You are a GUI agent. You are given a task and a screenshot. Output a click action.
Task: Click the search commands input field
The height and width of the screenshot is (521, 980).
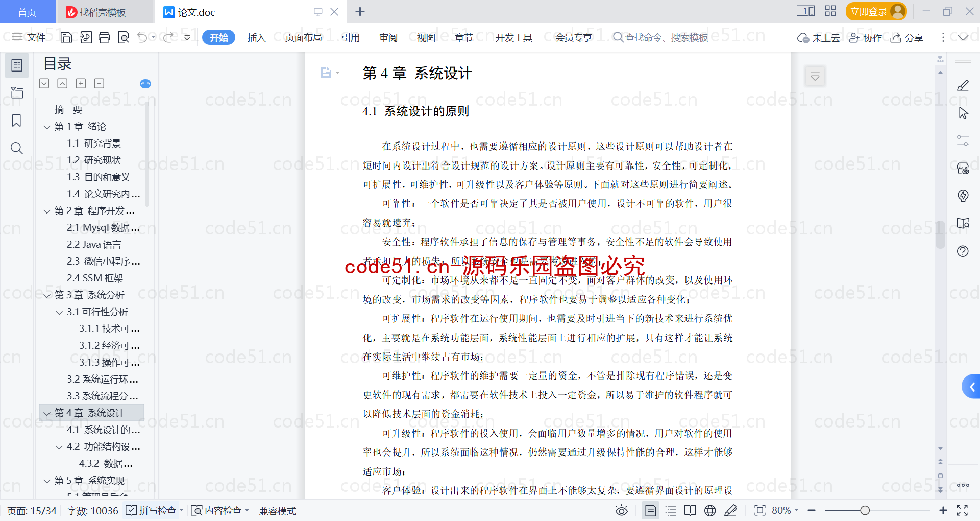[661, 37]
